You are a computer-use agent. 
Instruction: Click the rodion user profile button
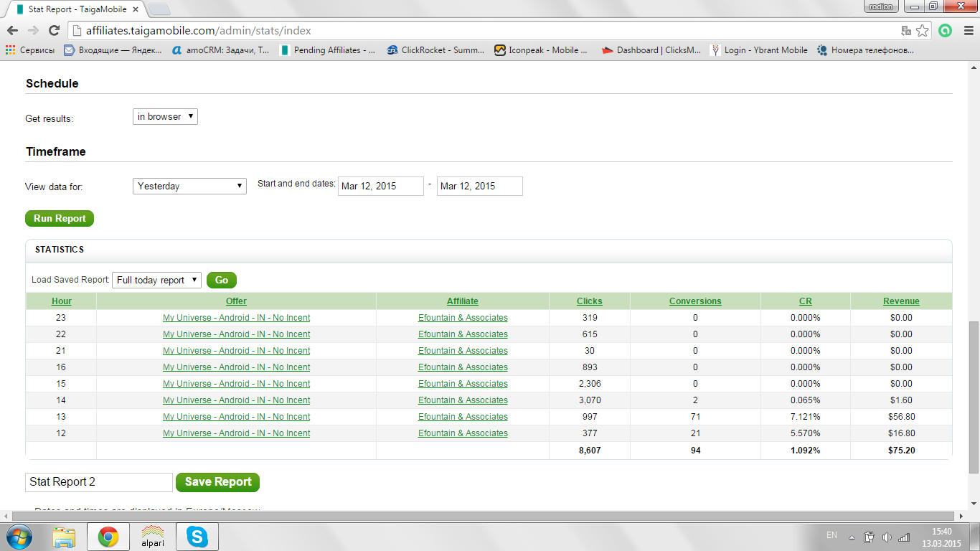pos(881,6)
